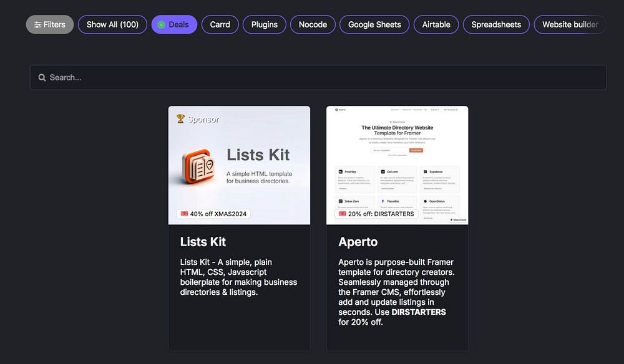Click the coupon icon on DIRSTARTERS badge

pos(342,214)
